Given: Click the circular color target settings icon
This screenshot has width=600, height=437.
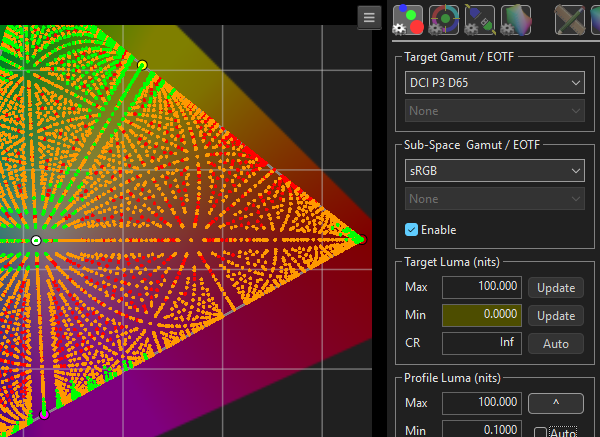Looking at the screenshot, I should [x=444, y=19].
